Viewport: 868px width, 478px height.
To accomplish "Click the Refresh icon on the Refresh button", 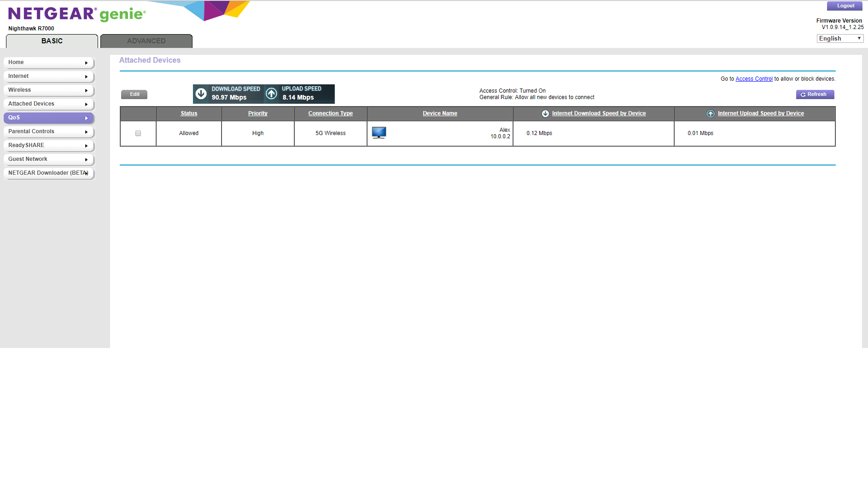I will [802, 94].
